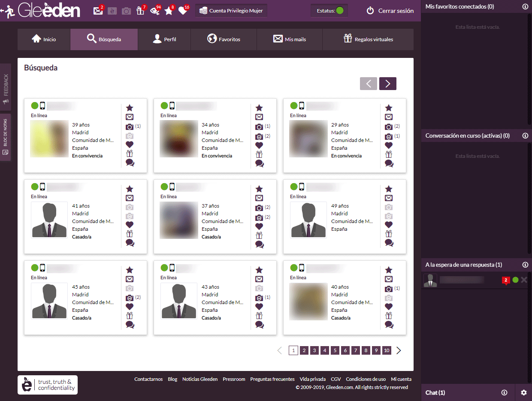Add the 43 años profile to favorites with star
The width and height of the screenshot is (532, 401).
pos(259,270)
